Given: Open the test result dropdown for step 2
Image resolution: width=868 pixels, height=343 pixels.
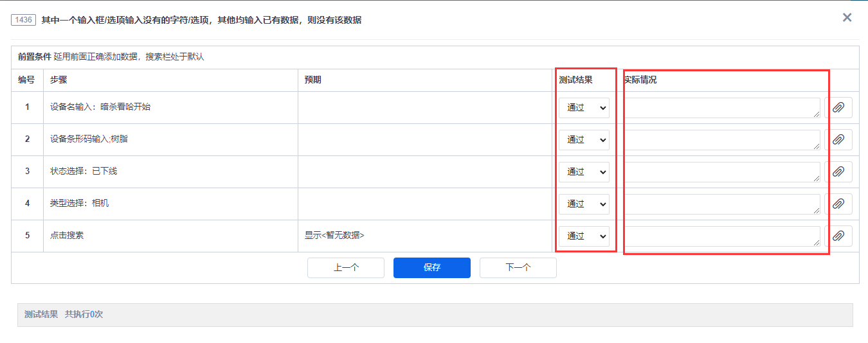Looking at the screenshot, I should (584, 140).
